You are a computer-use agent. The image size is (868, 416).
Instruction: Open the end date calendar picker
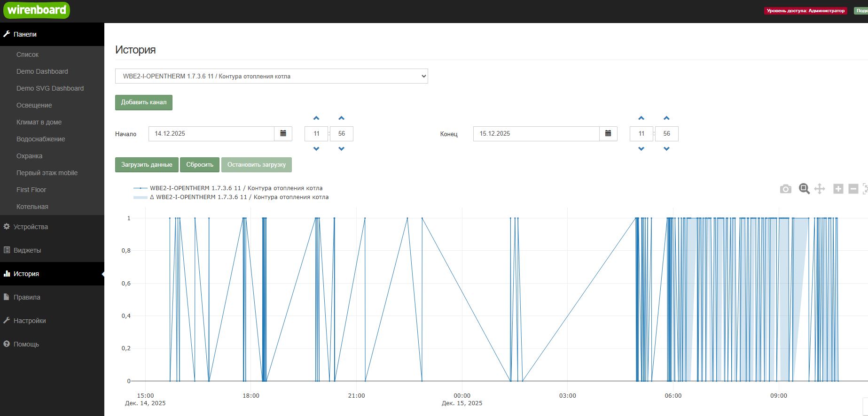pos(608,134)
